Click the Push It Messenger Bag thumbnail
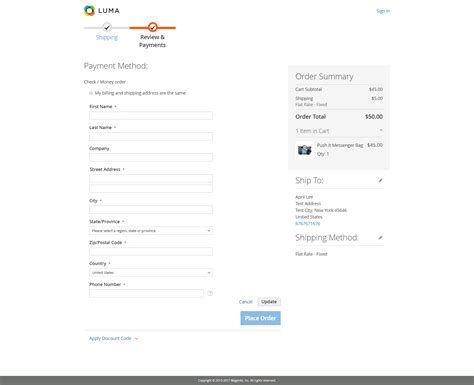Viewport: 474px width, 385px height. tap(304, 150)
